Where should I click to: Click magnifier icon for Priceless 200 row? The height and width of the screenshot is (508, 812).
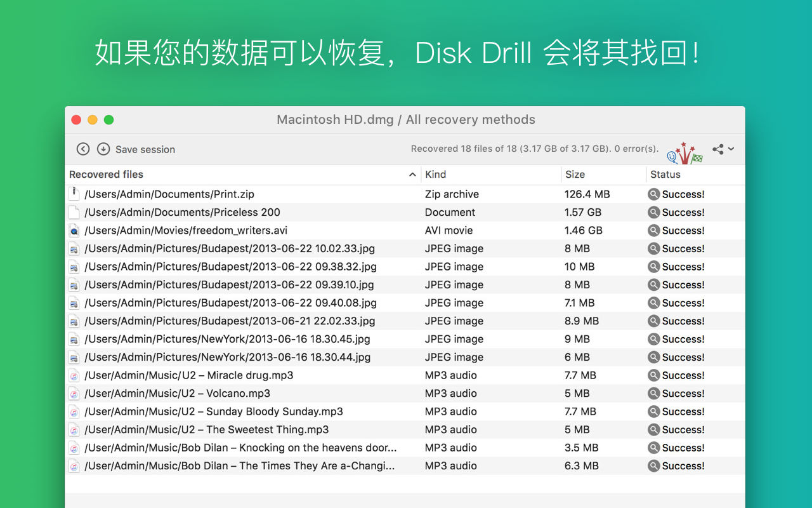pos(653,213)
